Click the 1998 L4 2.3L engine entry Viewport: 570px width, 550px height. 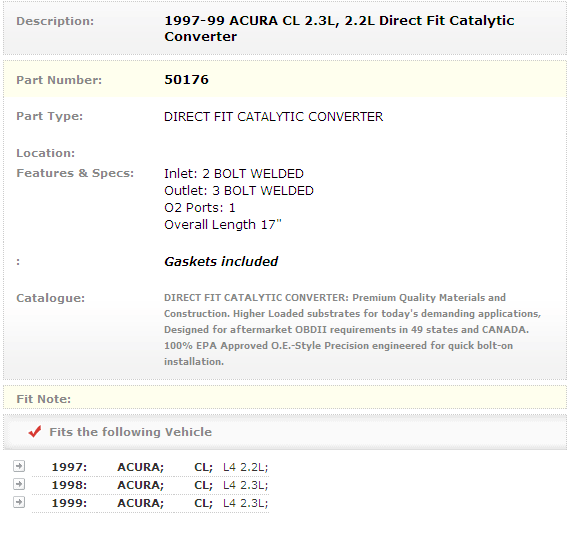pos(245,486)
